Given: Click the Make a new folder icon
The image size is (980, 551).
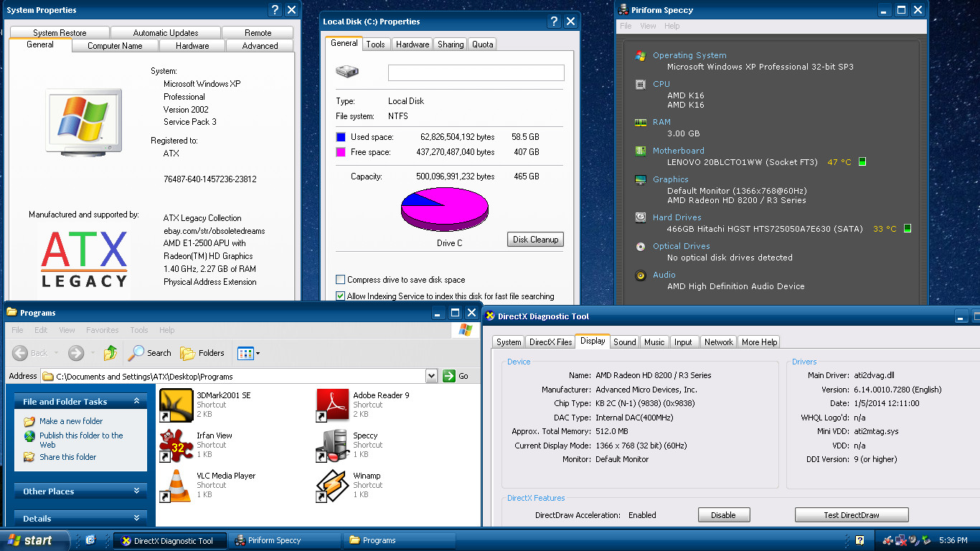Looking at the screenshot, I should [x=29, y=421].
